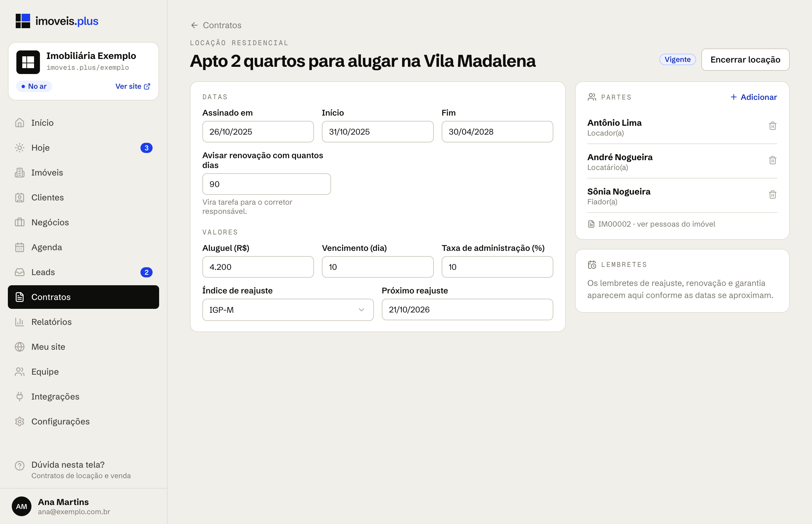This screenshot has height=524, width=812.
Task: Click the Meu site globe icon
Action: click(20, 347)
